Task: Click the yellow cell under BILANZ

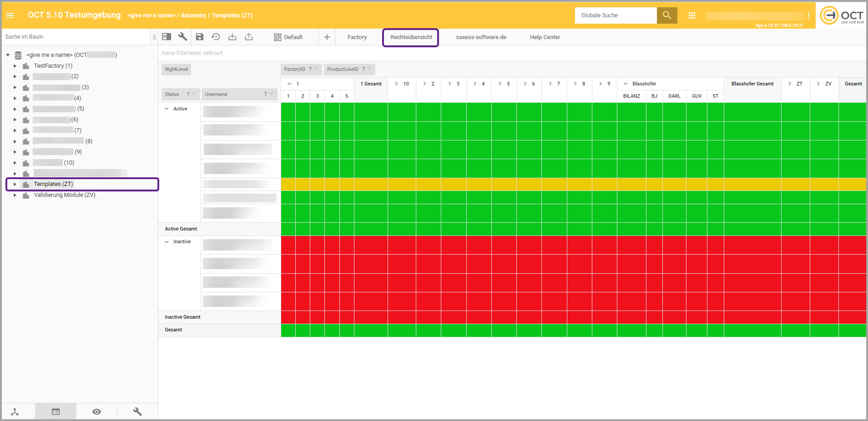Action: pos(631,184)
